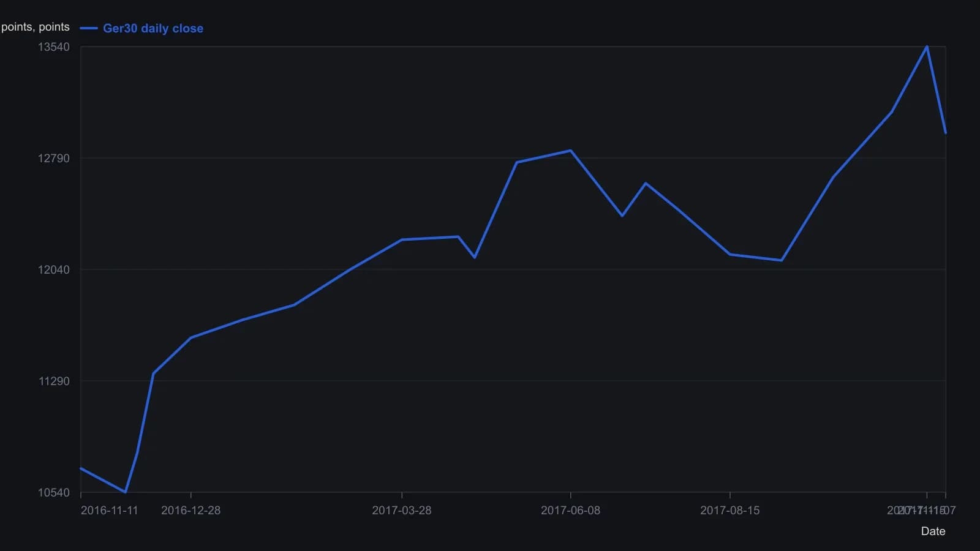Click the line's lowest point near 10540
Image resolution: width=980 pixels, height=551 pixels.
tap(126, 492)
